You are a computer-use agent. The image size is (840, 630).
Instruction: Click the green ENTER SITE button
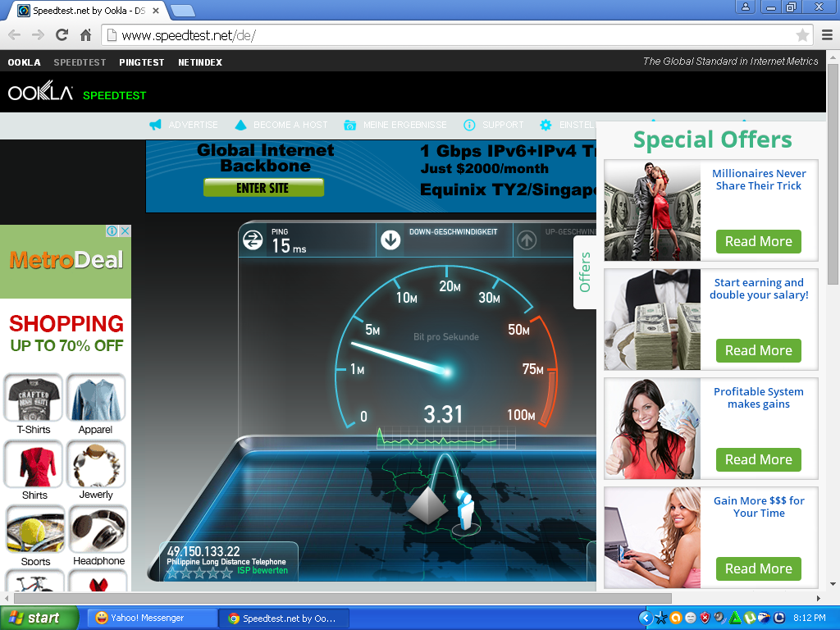click(x=263, y=188)
